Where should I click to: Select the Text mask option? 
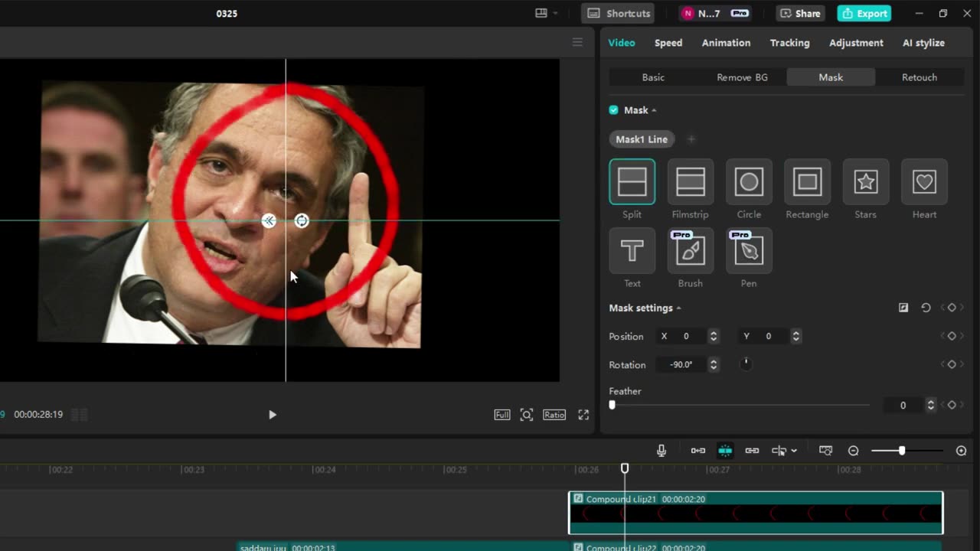click(x=632, y=251)
